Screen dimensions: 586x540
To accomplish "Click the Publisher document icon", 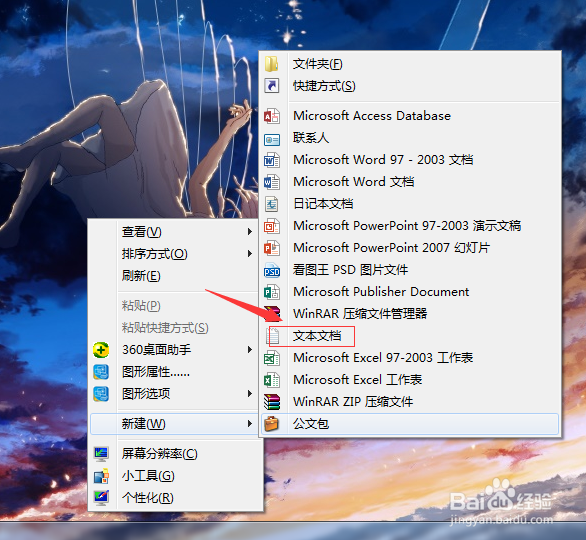I will click(x=272, y=292).
